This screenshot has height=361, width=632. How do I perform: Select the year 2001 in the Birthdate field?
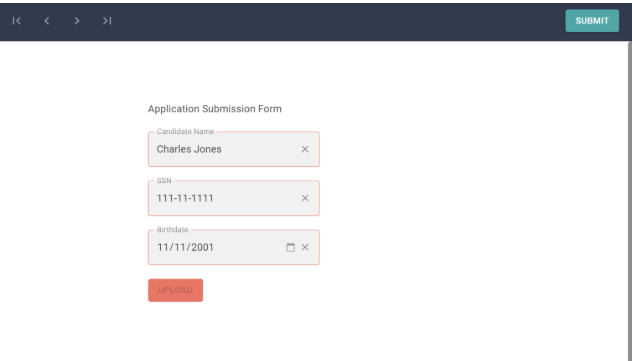pos(200,247)
